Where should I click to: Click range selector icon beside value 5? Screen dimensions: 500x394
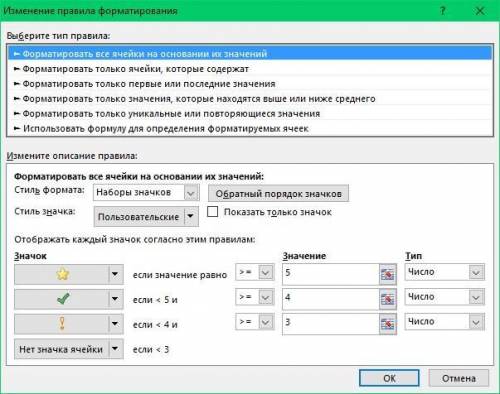[388, 274]
